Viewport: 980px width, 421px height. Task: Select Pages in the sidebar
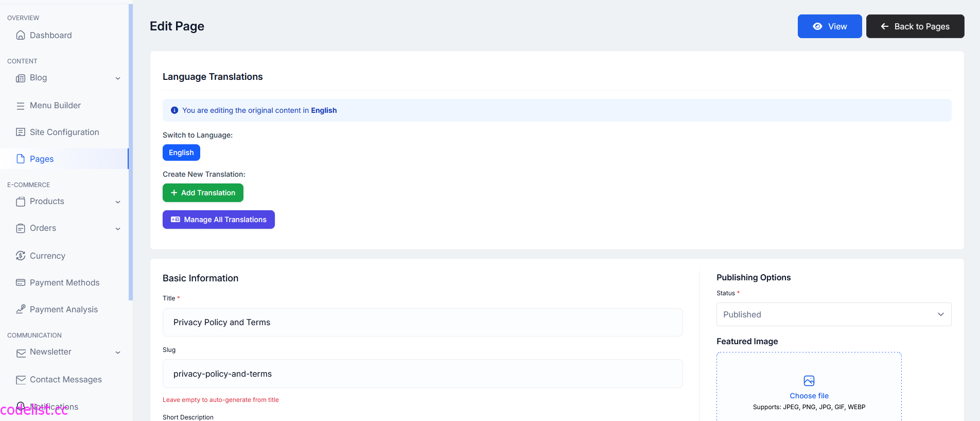click(x=64, y=159)
